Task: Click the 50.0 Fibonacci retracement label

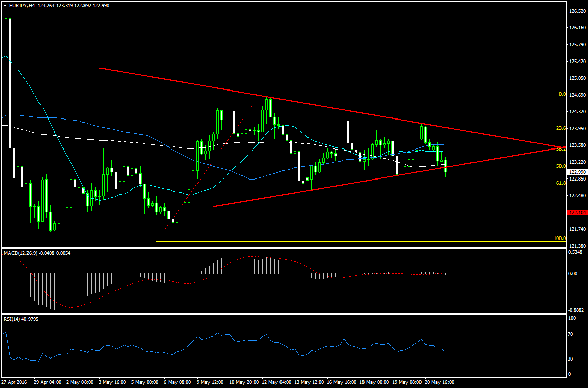Action: click(561, 166)
